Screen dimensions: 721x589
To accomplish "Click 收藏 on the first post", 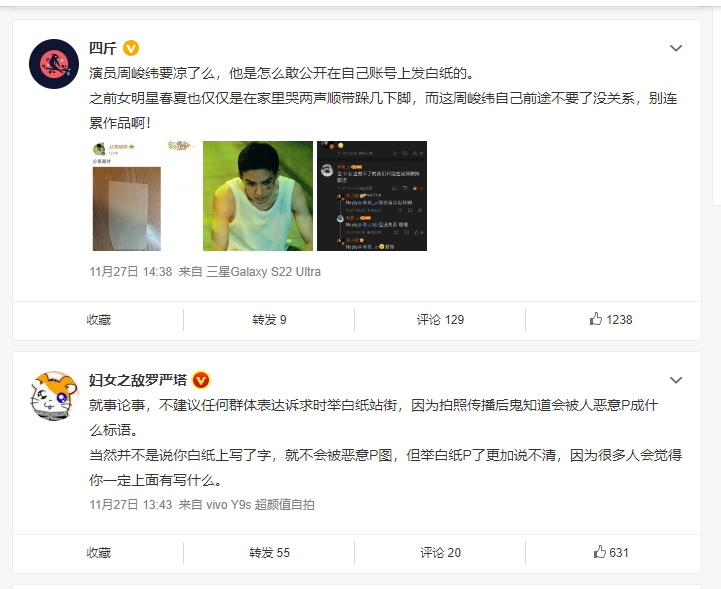I will tap(98, 320).
